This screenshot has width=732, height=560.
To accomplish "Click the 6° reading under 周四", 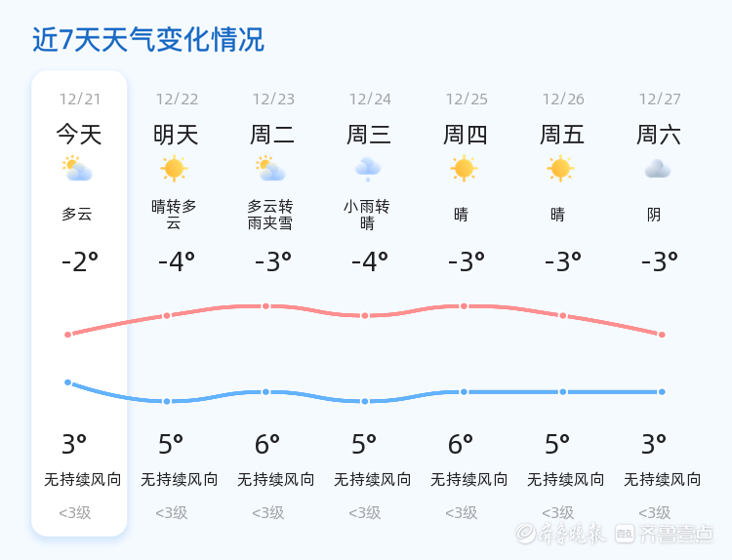I will (x=461, y=445).
